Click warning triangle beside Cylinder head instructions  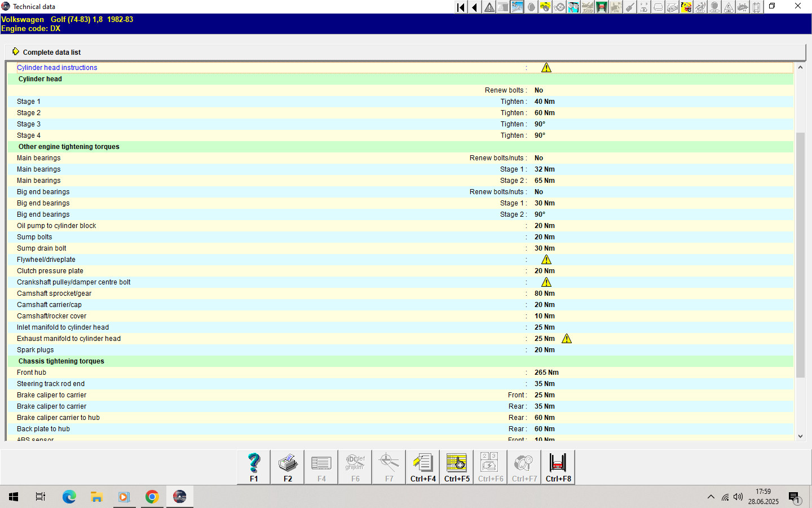click(546, 68)
